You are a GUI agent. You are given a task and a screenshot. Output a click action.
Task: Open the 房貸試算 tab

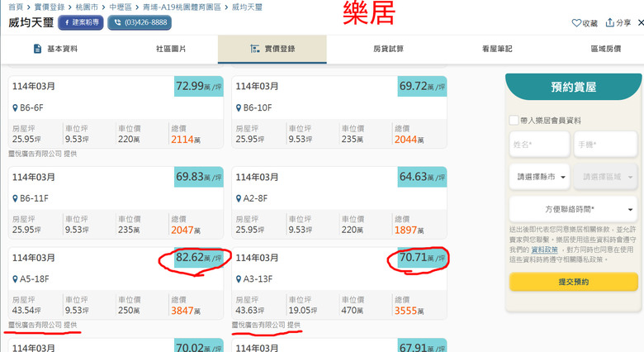(x=388, y=49)
